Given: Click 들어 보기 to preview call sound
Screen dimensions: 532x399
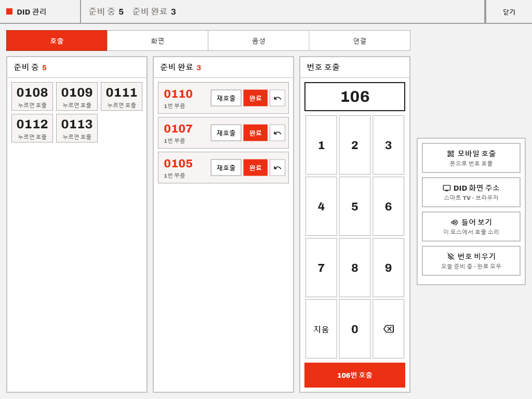Looking at the screenshot, I should 471,227.
